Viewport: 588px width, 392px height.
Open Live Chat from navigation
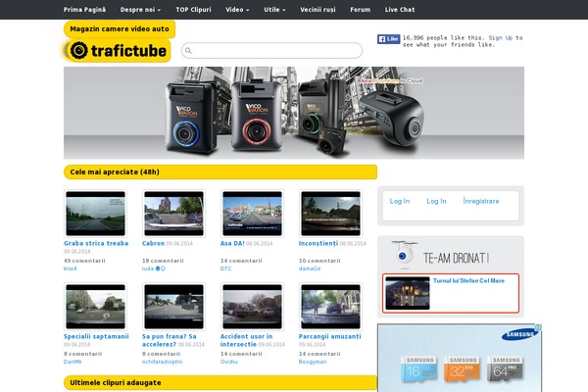[x=399, y=9]
